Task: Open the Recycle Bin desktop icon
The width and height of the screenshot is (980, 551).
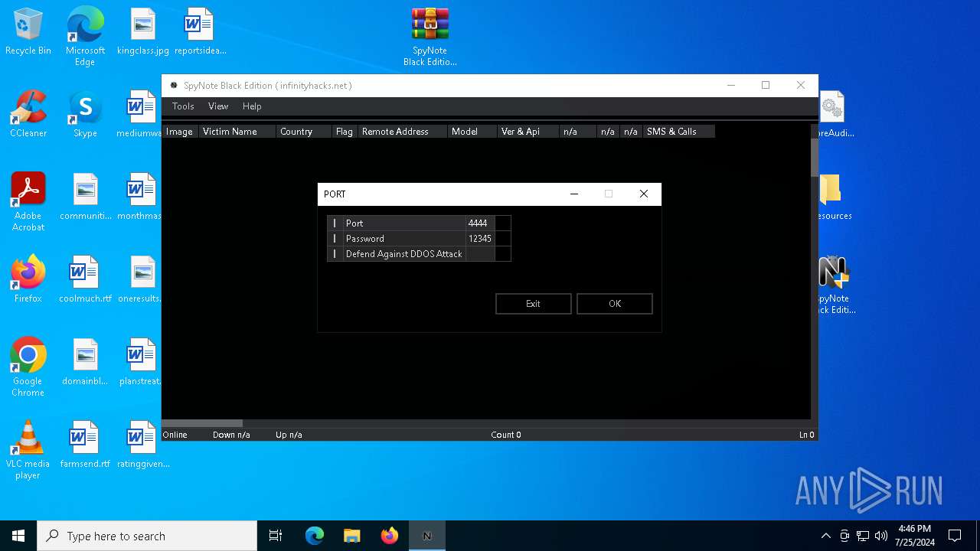Action: (x=28, y=32)
